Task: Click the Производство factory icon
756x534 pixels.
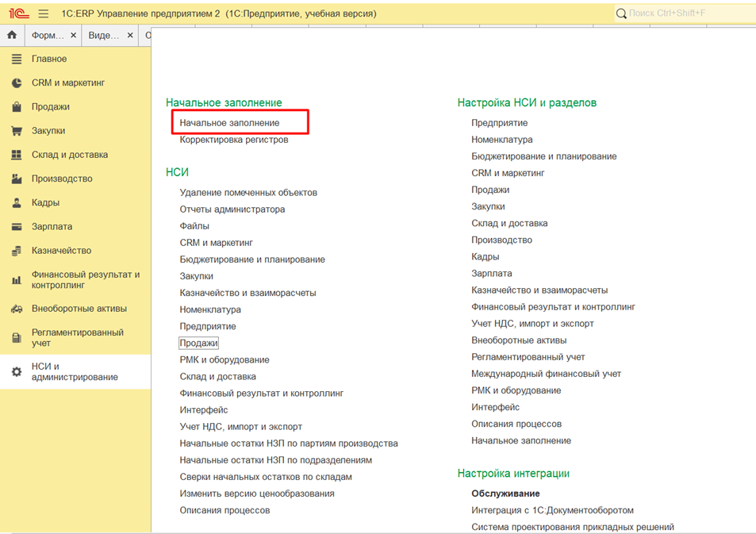Action: click(x=17, y=179)
